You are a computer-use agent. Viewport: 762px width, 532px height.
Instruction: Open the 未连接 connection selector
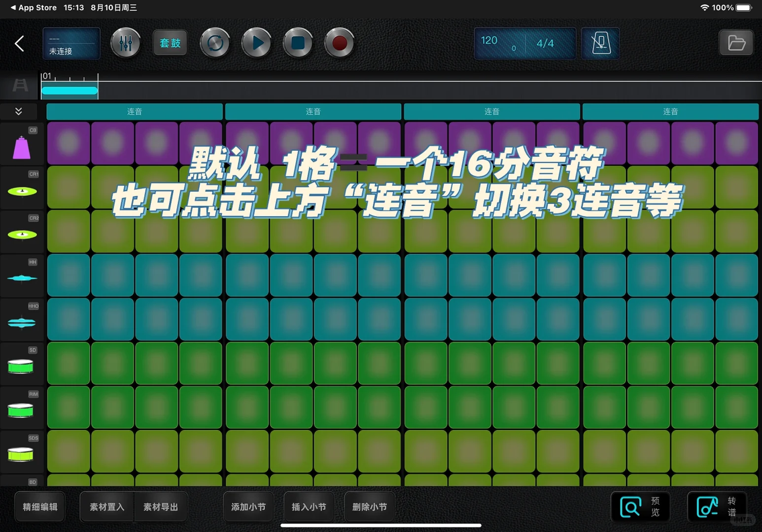(x=71, y=43)
